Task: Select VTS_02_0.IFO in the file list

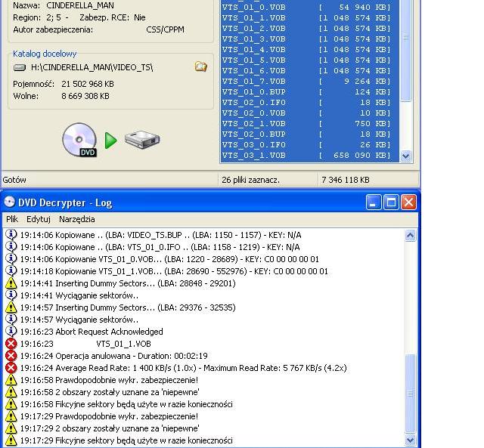Action: pyautogui.click(x=309, y=102)
